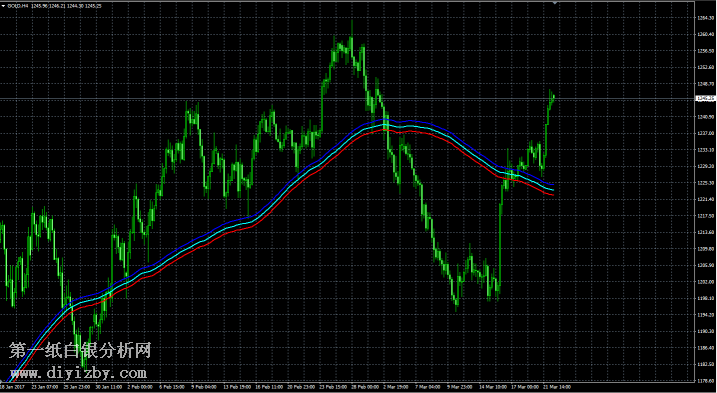This screenshot has width=717, height=393.
Task: Click the current price label on price axis
Action: [705, 98]
